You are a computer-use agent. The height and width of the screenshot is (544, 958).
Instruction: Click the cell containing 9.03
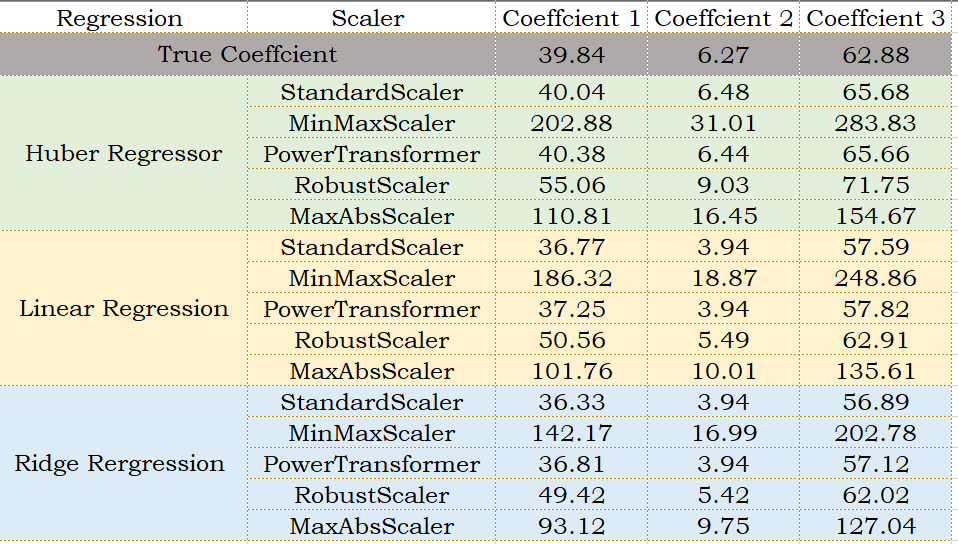click(x=725, y=186)
